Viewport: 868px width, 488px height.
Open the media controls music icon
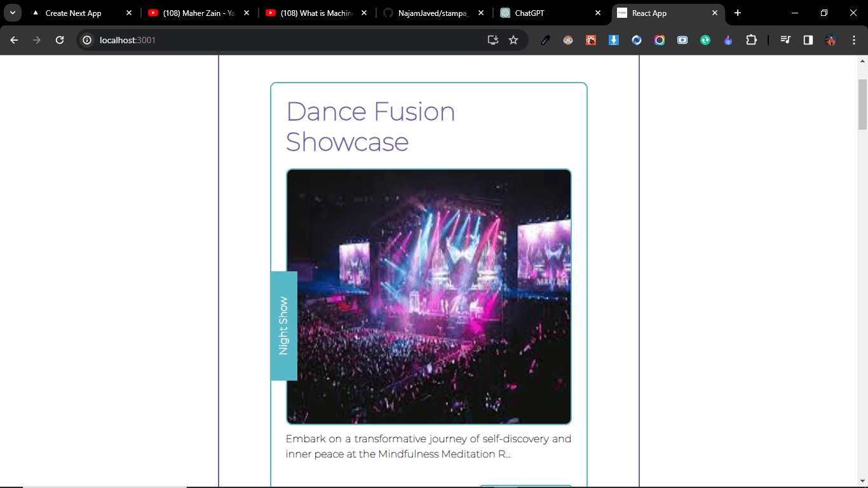click(785, 40)
